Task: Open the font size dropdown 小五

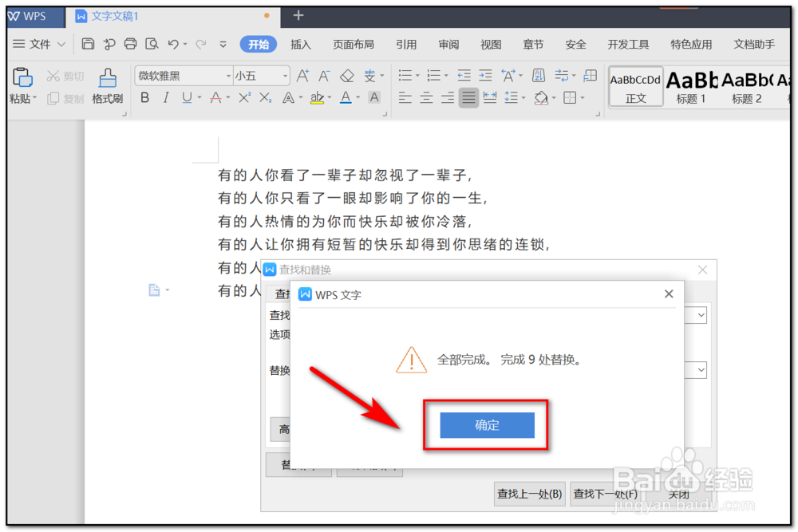Action: tap(285, 77)
